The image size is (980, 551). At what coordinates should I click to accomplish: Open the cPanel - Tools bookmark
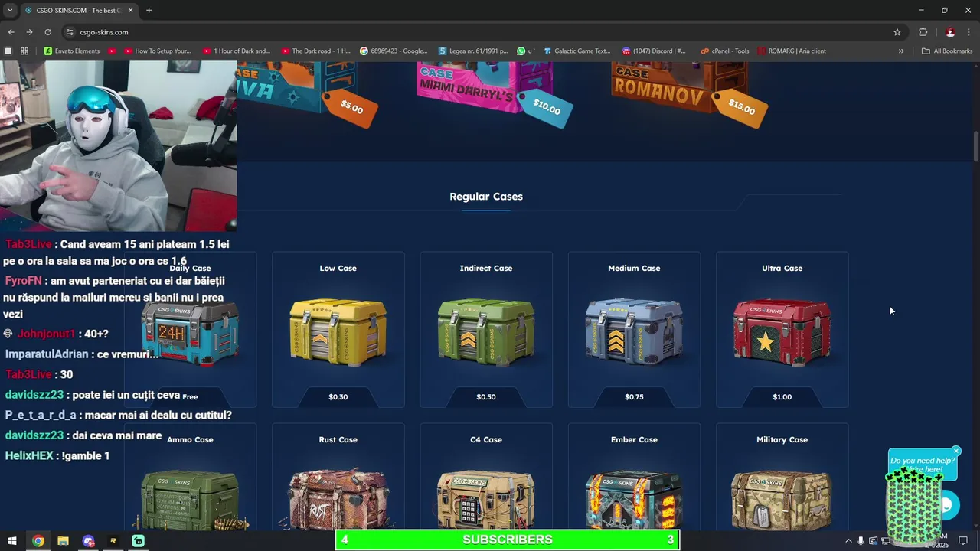(x=724, y=51)
